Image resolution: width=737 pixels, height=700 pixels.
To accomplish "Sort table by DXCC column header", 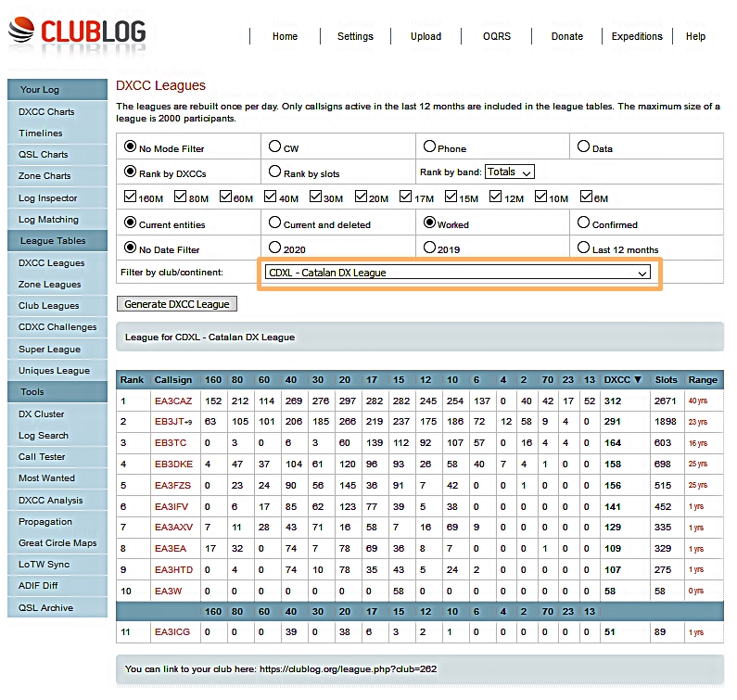I will 622,379.
